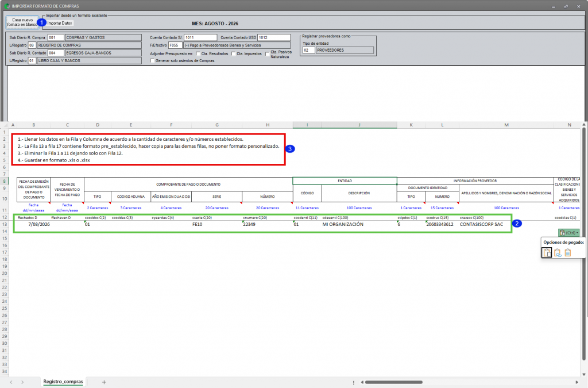Select the cell containing FE10
The width and height of the screenshot is (588, 388).
tap(216, 224)
